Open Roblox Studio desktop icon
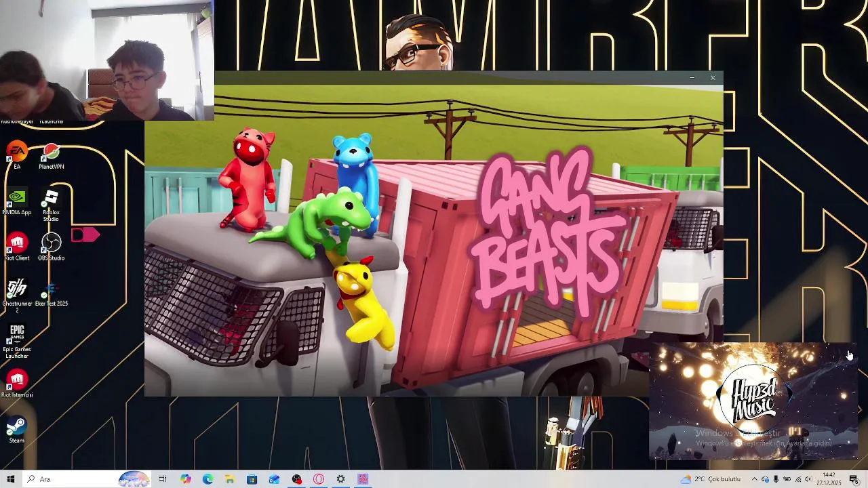The width and height of the screenshot is (868, 488). point(51,204)
